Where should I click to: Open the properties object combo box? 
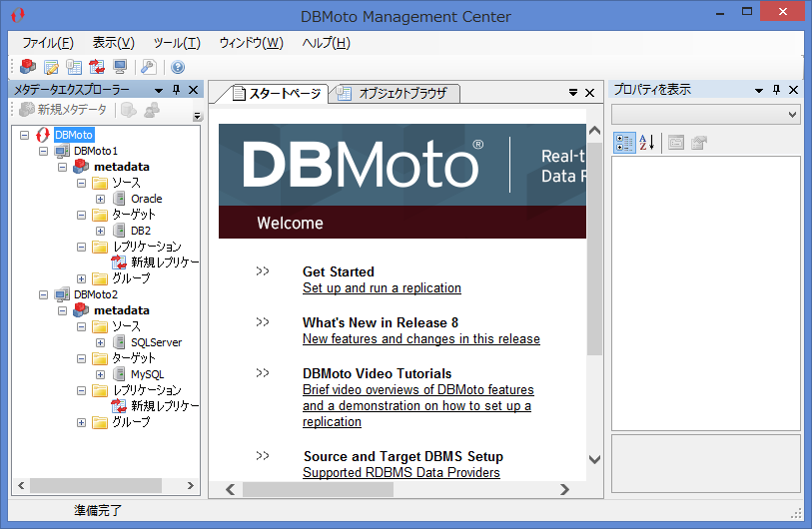705,115
